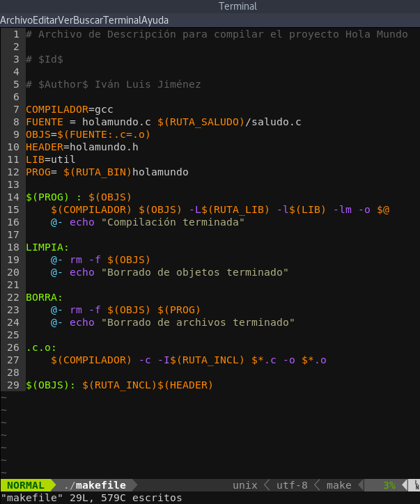Screen dimensions: 420x504
Task: Open the Ayuda menu
Action: click(x=155, y=20)
